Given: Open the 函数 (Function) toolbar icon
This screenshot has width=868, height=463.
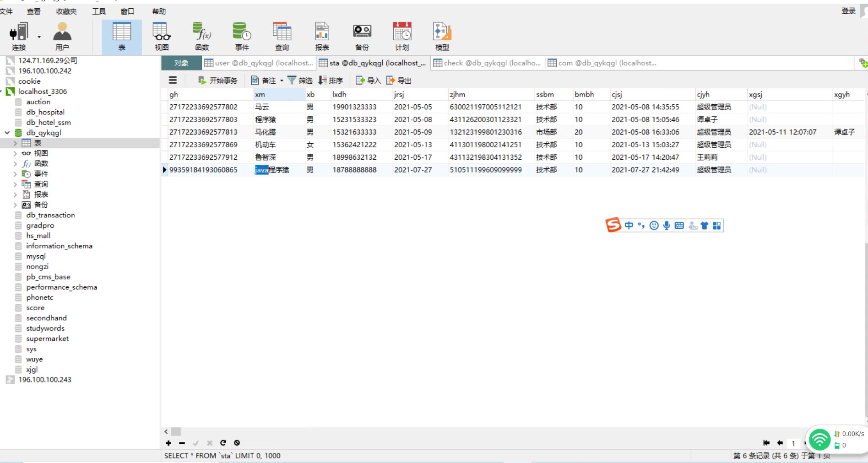Looking at the screenshot, I should [202, 37].
